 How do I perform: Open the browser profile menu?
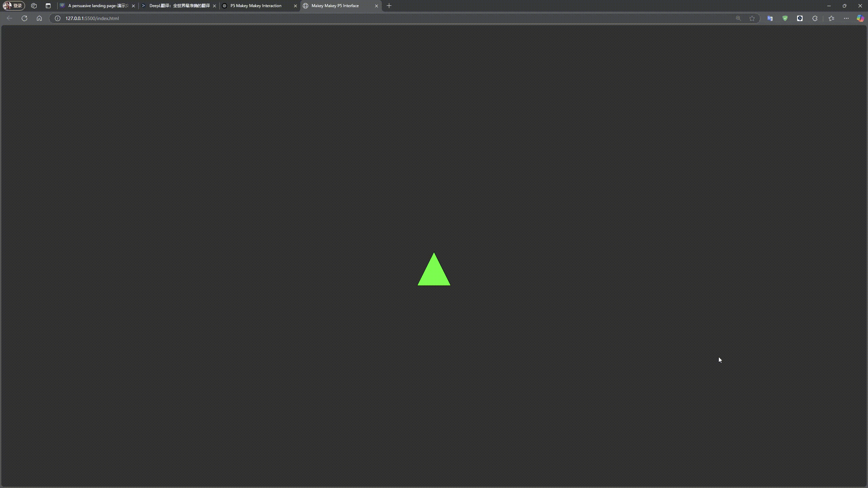13,5
